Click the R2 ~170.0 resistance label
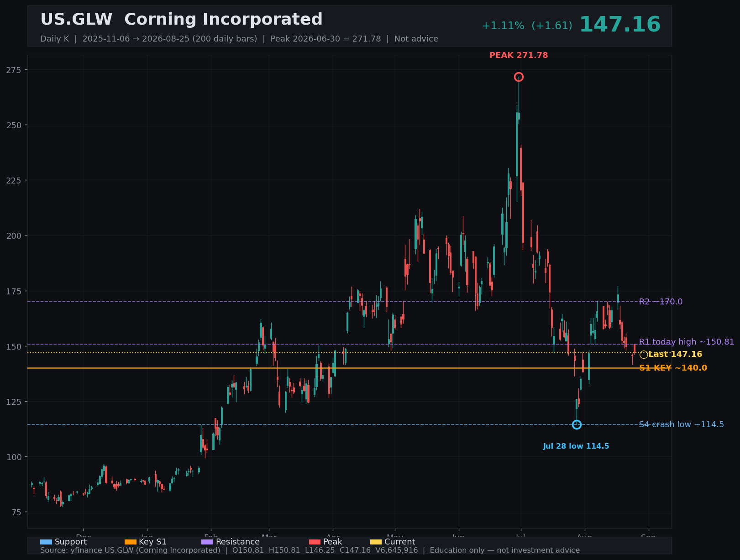This screenshot has width=740, height=560. point(661,302)
